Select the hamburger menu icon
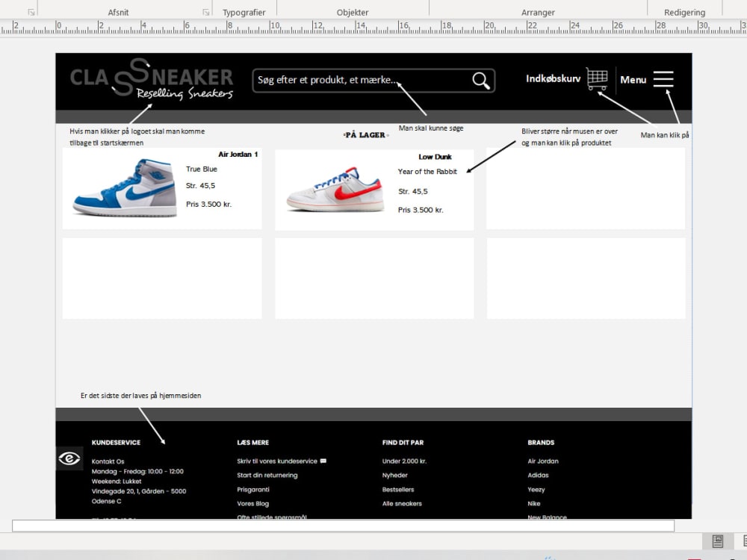 click(663, 79)
